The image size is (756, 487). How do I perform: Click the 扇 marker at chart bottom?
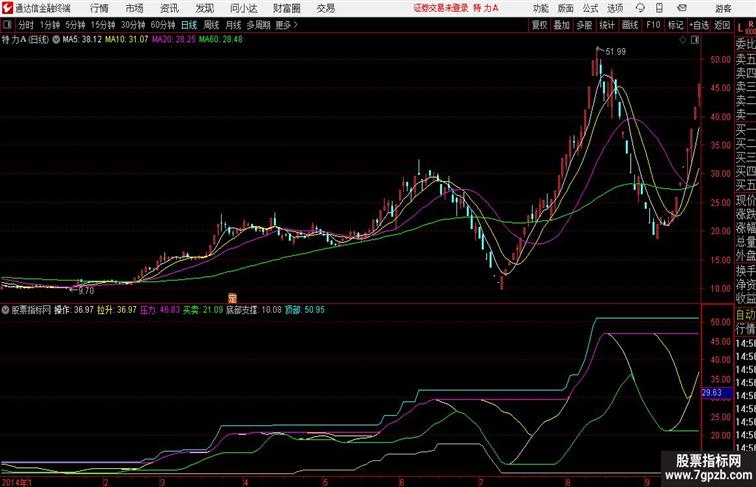coord(232,298)
